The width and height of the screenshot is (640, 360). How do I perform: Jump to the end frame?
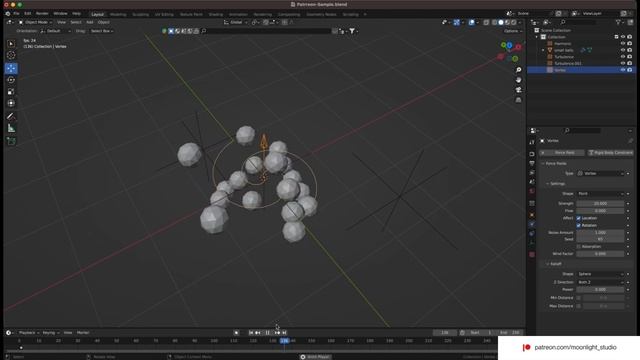tap(284, 333)
